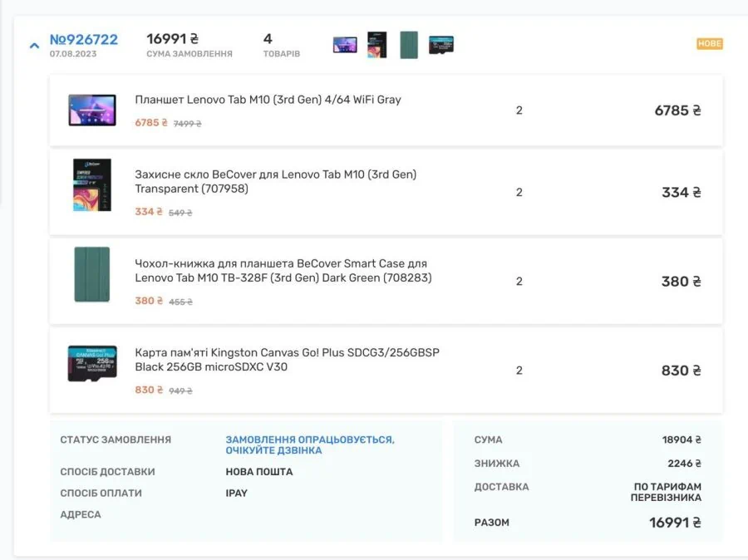Click the payment method IPAY
Image resolution: width=748 pixels, height=560 pixels.
point(237,494)
